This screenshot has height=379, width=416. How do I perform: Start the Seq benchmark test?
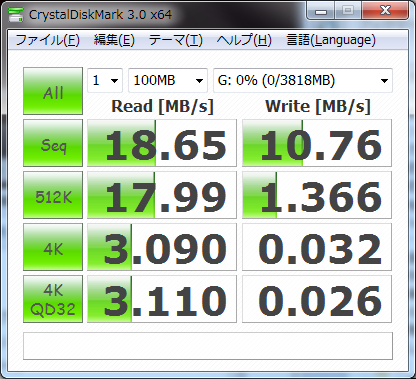coord(53,143)
